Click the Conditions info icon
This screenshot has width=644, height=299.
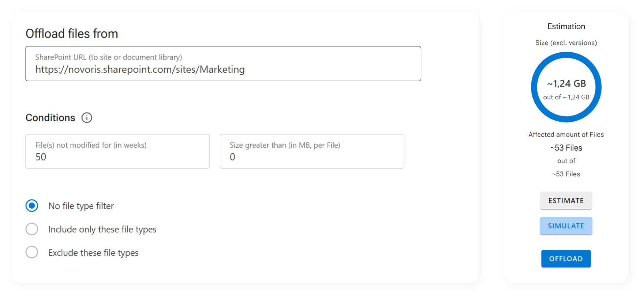click(x=87, y=118)
